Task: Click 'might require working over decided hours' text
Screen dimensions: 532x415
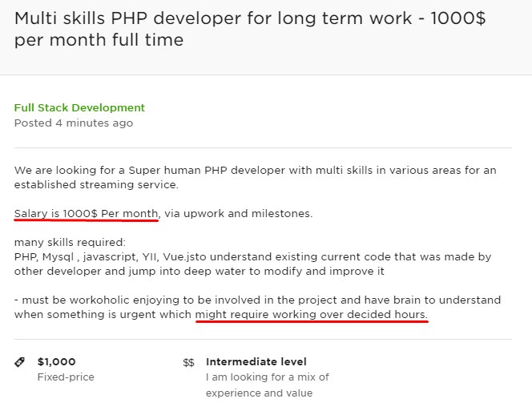Action: coord(312,315)
